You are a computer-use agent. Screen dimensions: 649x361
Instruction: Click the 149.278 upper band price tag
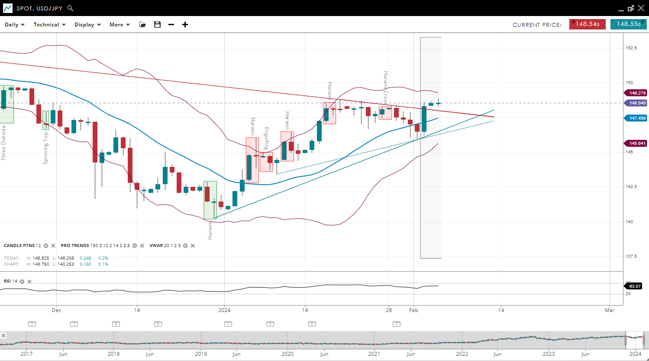tap(635, 93)
